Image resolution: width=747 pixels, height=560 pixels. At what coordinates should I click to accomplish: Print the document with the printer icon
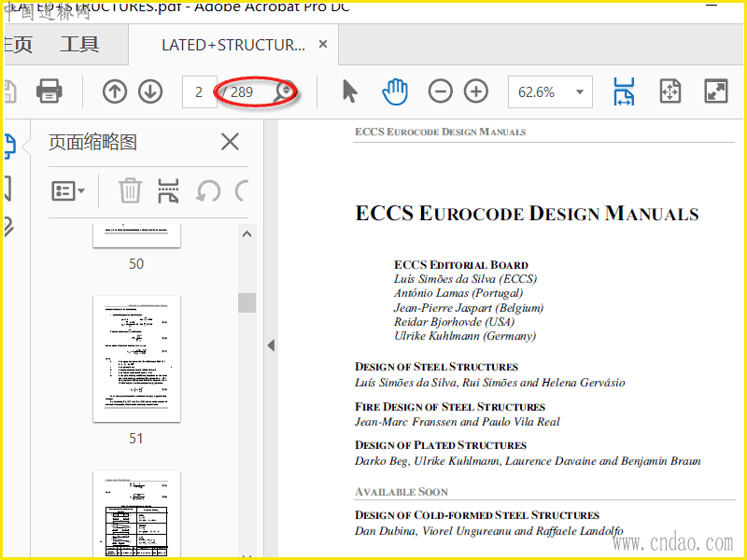pos(49,91)
